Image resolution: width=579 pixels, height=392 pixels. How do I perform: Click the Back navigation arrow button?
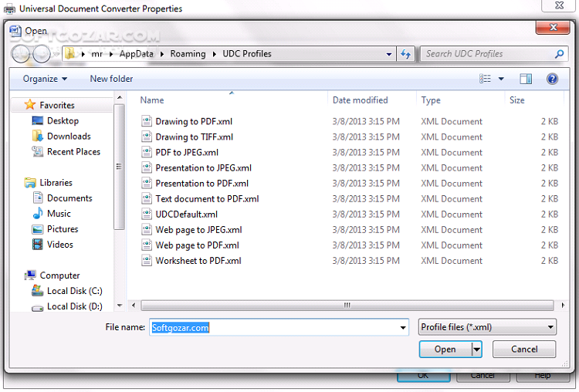tap(21, 54)
